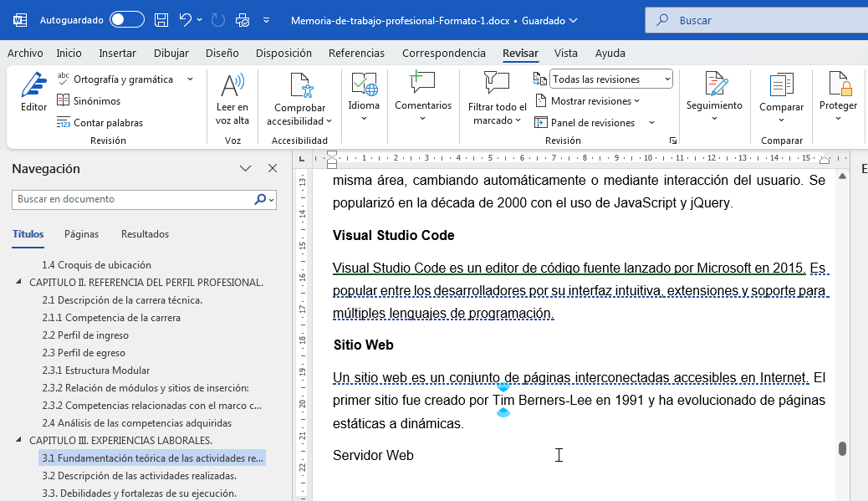
Task: Open the Editor proofing tool
Action: [x=33, y=92]
